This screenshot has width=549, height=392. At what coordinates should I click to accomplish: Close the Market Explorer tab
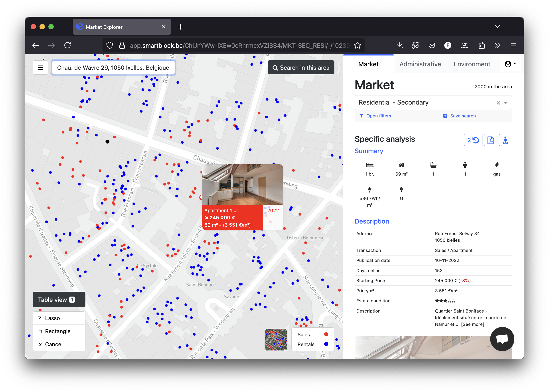pyautogui.click(x=164, y=27)
